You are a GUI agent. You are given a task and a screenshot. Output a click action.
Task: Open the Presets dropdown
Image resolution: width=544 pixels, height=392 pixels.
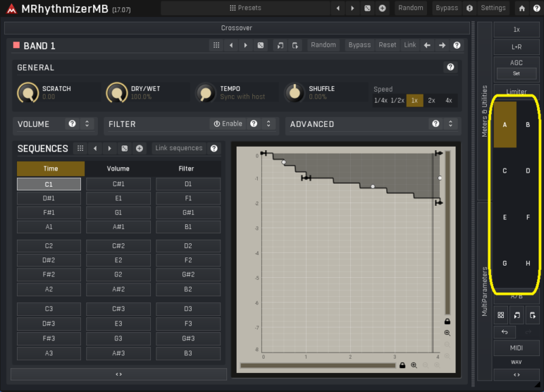point(245,8)
